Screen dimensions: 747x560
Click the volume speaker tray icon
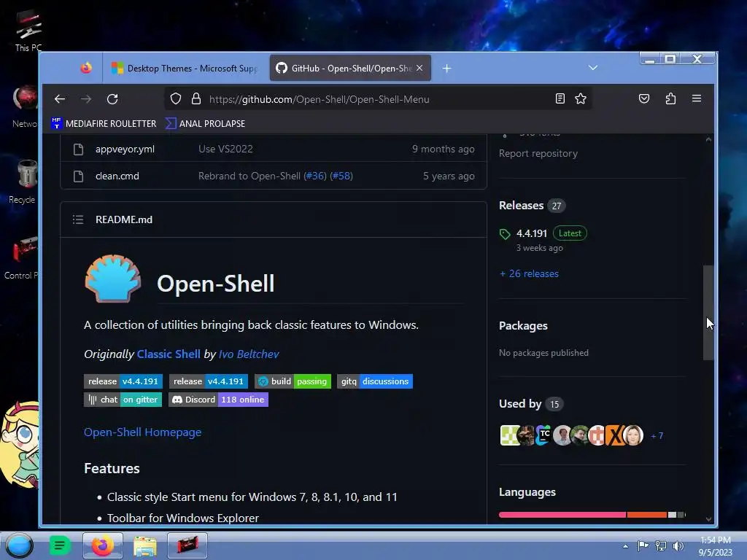[678, 546]
